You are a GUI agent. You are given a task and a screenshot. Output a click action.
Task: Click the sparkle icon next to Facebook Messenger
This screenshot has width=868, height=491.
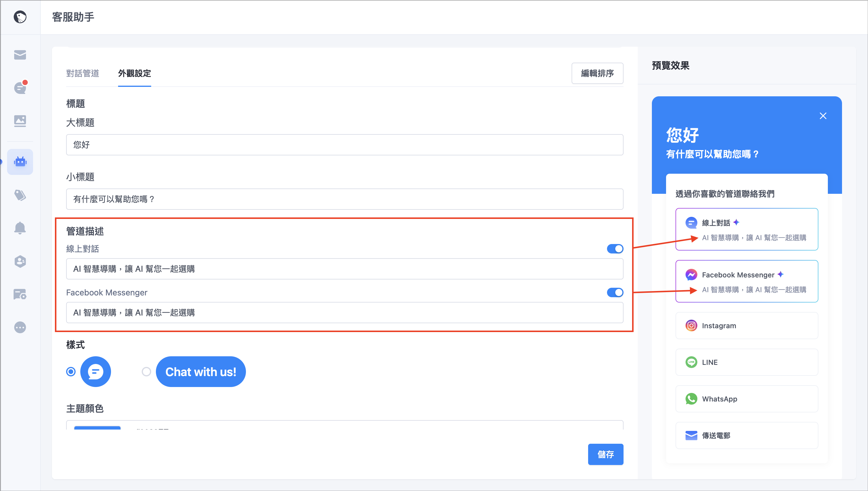pyautogui.click(x=780, y=274)
